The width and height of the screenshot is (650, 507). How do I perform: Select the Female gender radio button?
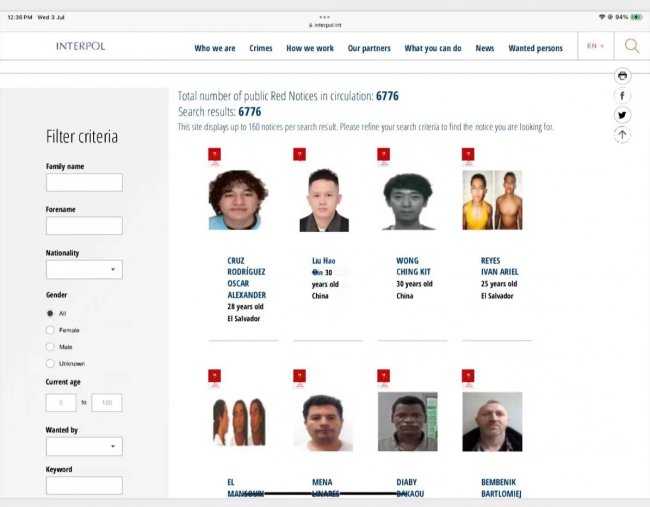51,330
